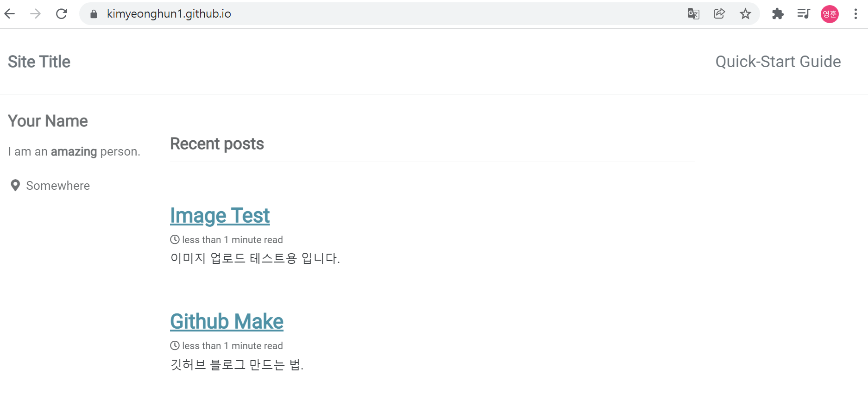Viewport: 868px width, 400px height.
Task: Open the Quick-Start Guide navigation item
Action: [778, 62]
